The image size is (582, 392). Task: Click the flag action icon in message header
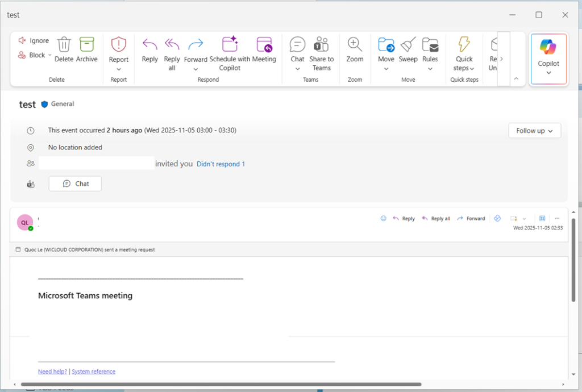pos(514,218)
